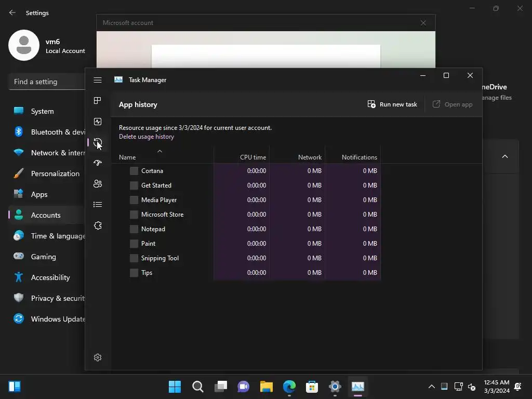Image resolution: width=532 pixels, height=399 pixels.
Task: Open Time & language in Settings
Action: [x=47, y=236]
